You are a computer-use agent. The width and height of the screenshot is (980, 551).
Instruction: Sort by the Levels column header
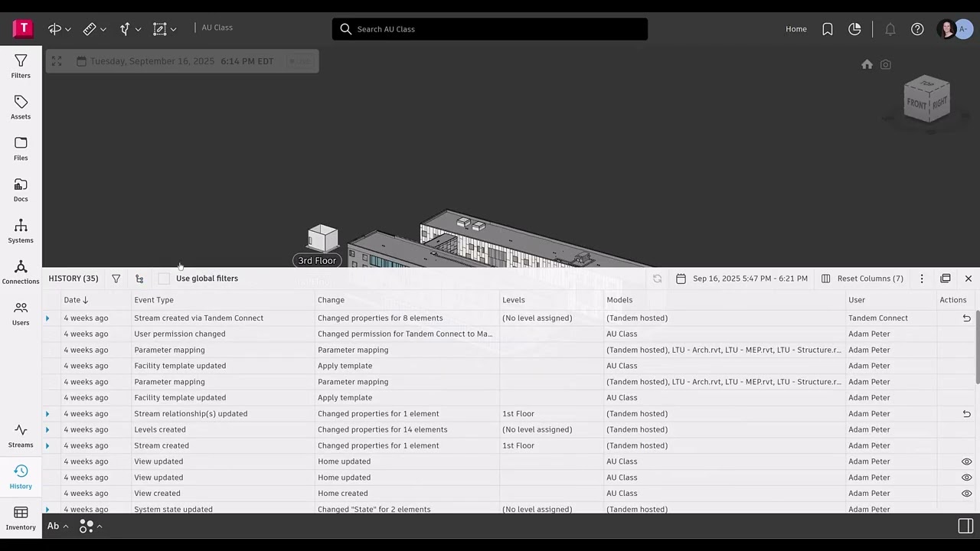coord(514,300)
